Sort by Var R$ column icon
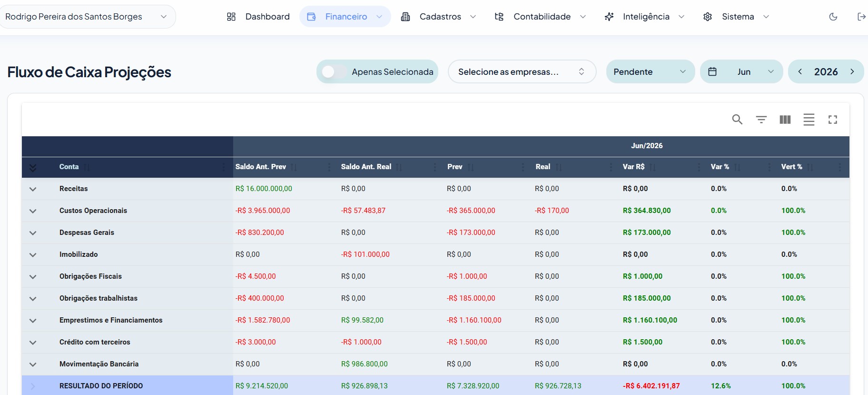 (x=653, y=167)
